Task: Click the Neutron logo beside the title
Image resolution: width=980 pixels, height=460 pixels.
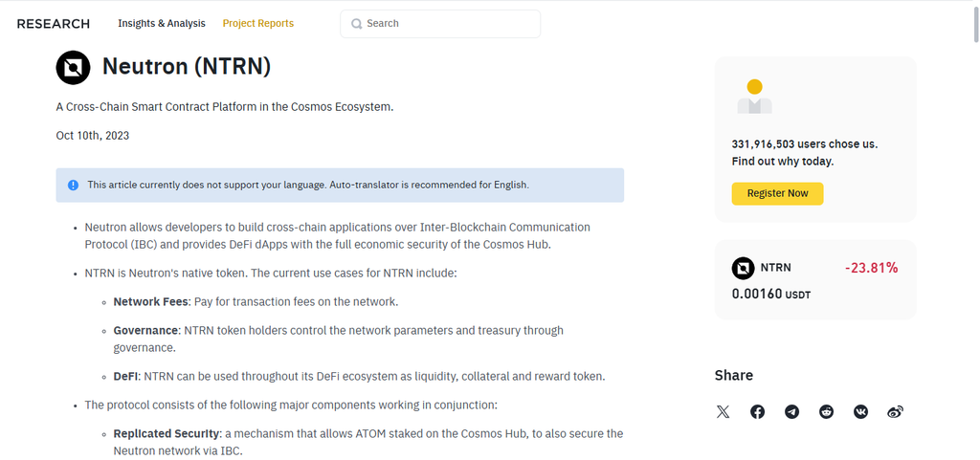Action: tap(73, 67)
